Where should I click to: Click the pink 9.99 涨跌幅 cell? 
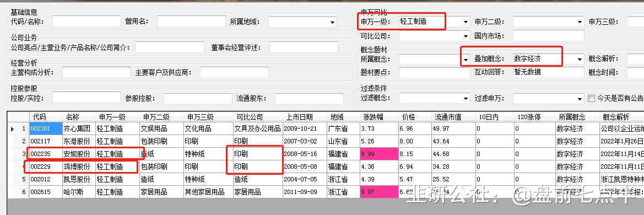pos(379,154)
